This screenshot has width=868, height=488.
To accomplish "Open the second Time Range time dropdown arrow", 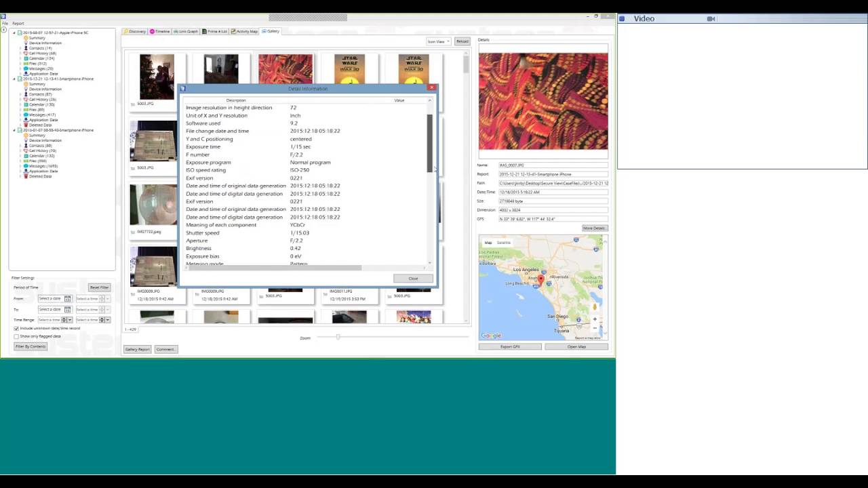I will 108,320.
